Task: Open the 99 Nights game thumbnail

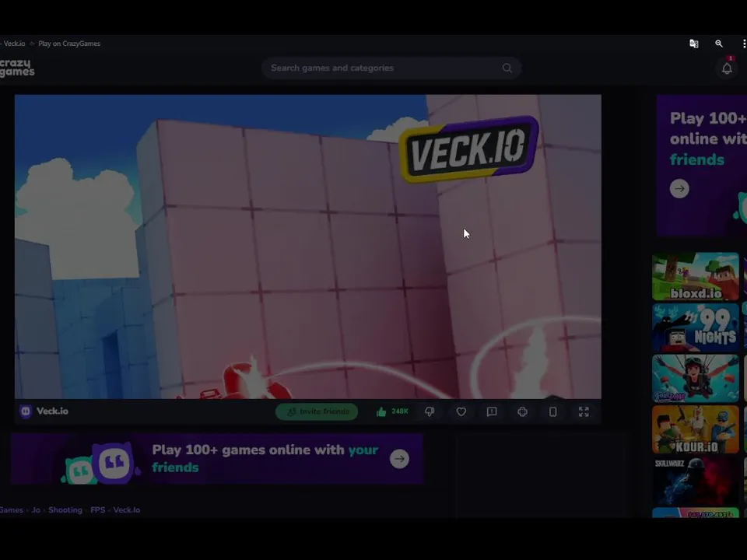Action: point(695,327)
